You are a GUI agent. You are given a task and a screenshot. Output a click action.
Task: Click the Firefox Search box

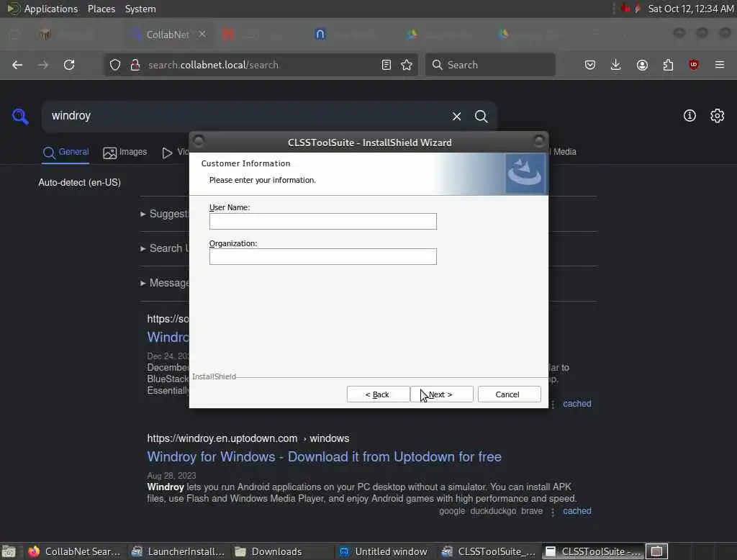490,65
